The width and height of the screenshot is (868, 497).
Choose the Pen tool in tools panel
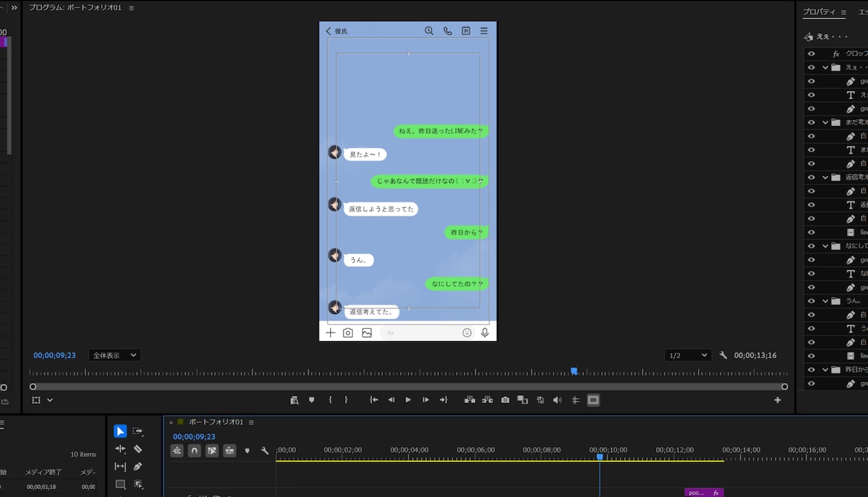(138, 467)
